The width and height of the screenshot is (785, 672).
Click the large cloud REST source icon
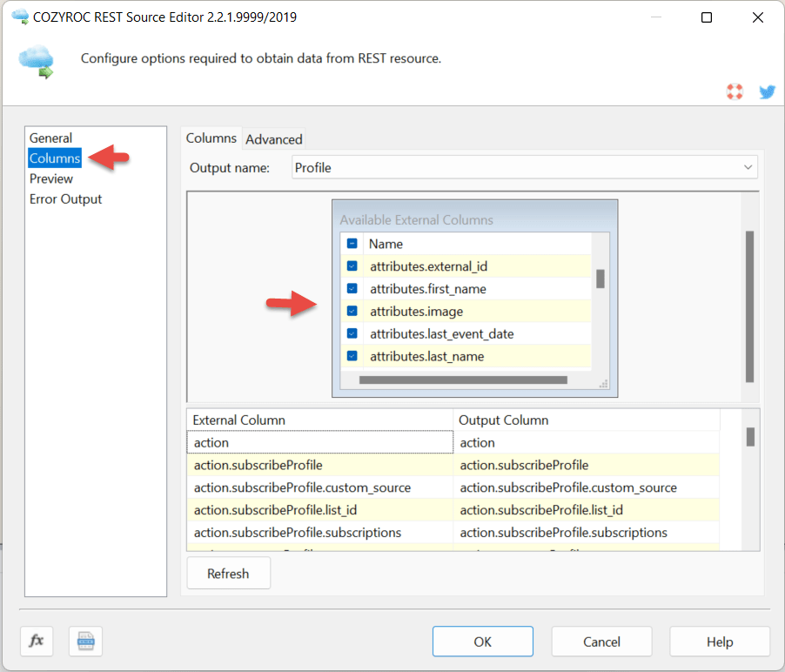pyautogui.click(x=37, y=61)
